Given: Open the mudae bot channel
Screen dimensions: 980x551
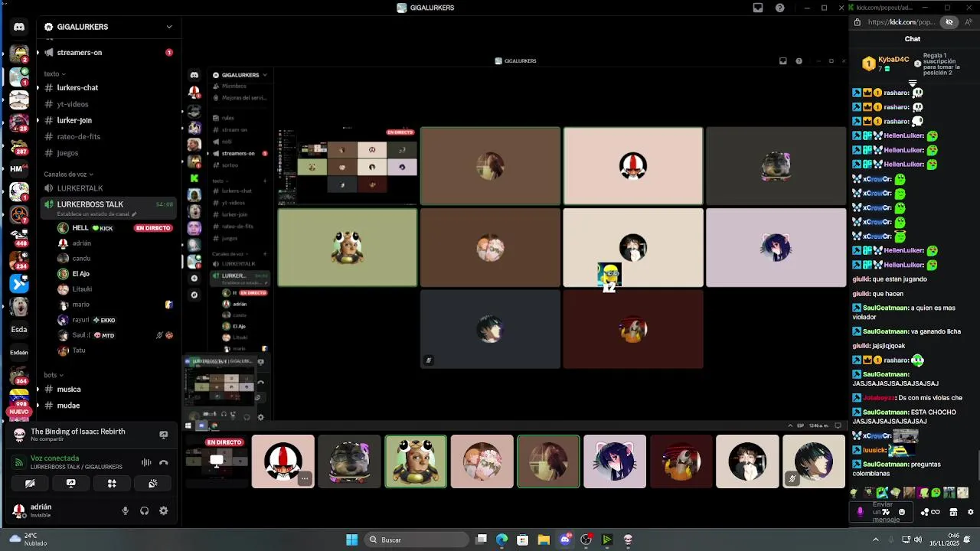Looking at the screenshot, I should click(x=106, y=406).
